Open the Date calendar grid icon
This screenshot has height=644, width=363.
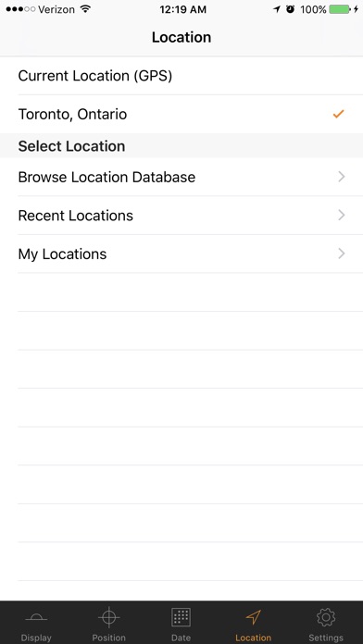coord(181,617)
